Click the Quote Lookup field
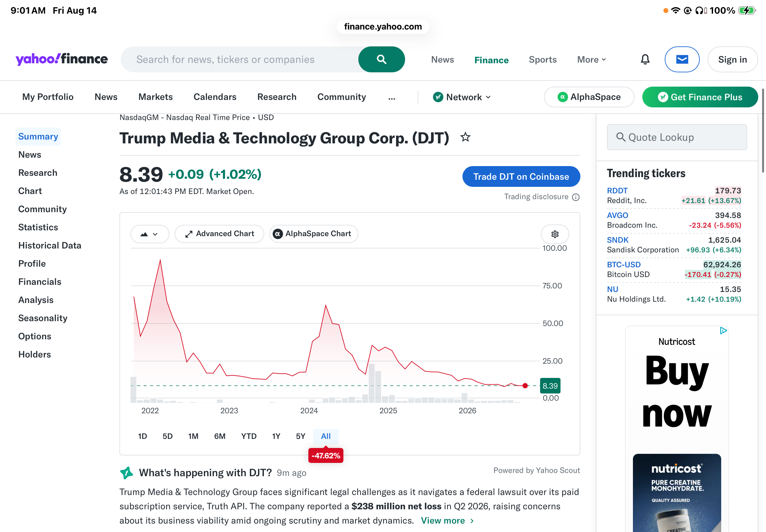 (x=677, y=137)
